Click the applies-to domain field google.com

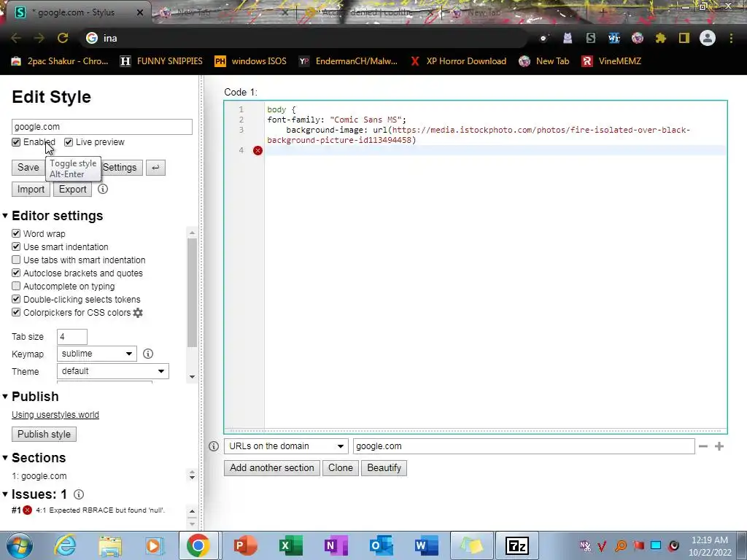pos(524,446)
